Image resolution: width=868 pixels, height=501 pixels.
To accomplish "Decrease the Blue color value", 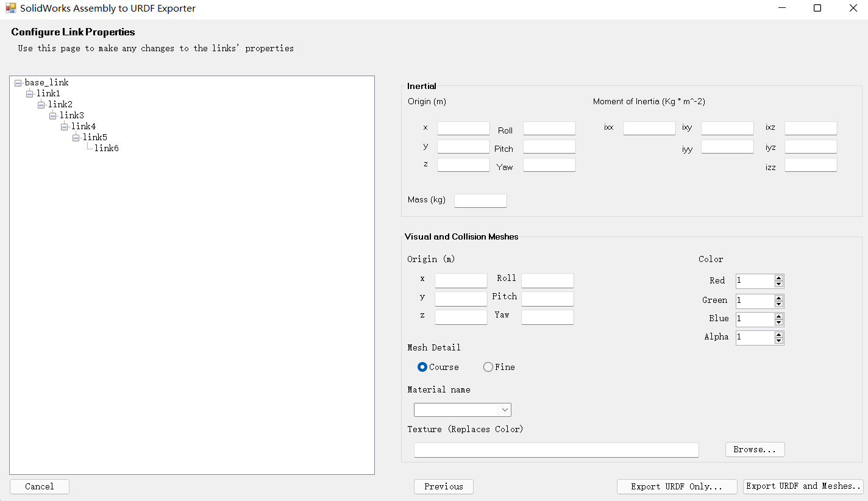I will click(x=779, y=322).
